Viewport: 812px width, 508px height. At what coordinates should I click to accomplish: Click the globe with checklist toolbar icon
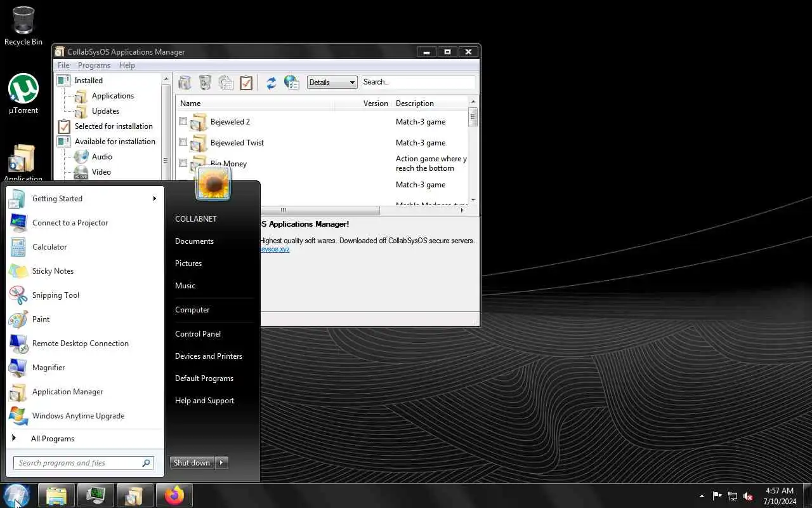pos(292,82)
